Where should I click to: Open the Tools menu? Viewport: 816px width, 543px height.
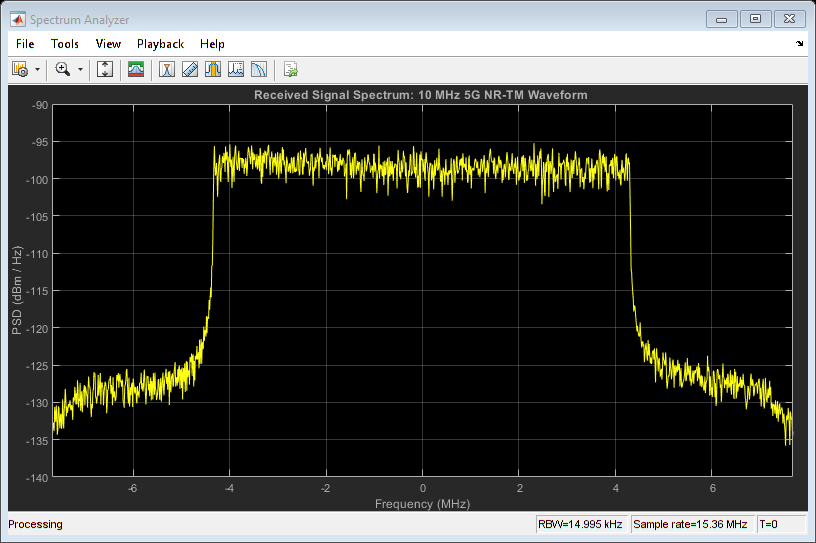pyautogui.click(x=65, y=44)
